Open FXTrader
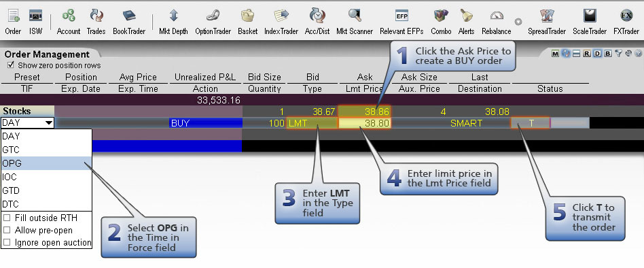 click(626, 21)
